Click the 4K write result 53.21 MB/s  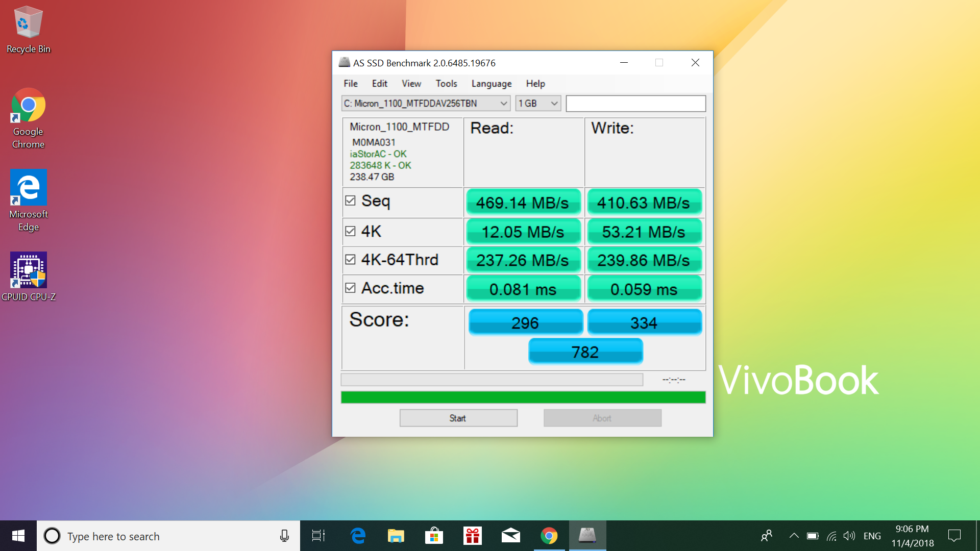pyautogui.click(x=644, y=231)
